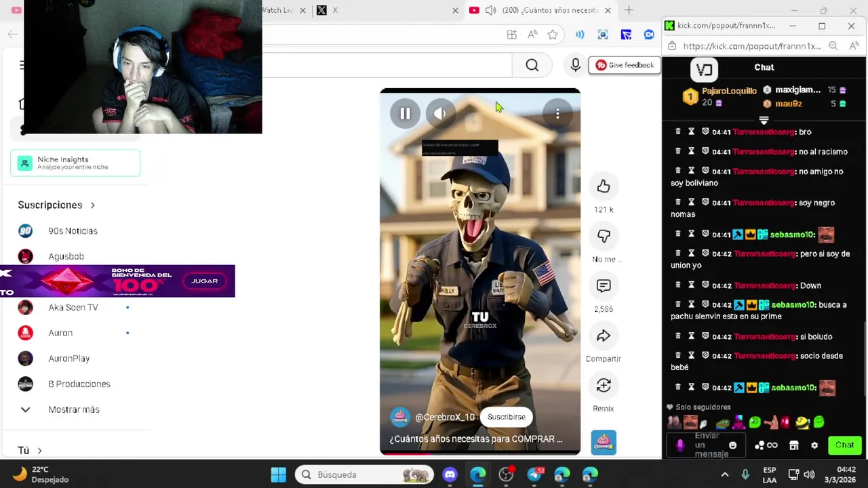
Task: Expand the Suscripciones section chevron
Action: click(x=93, y=205)
